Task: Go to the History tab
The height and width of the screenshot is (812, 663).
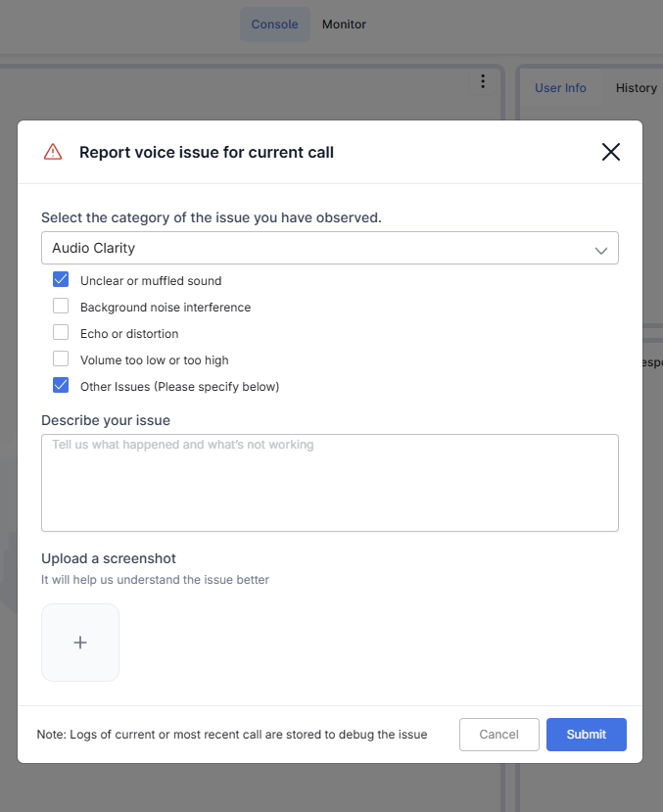Action: 636,88
